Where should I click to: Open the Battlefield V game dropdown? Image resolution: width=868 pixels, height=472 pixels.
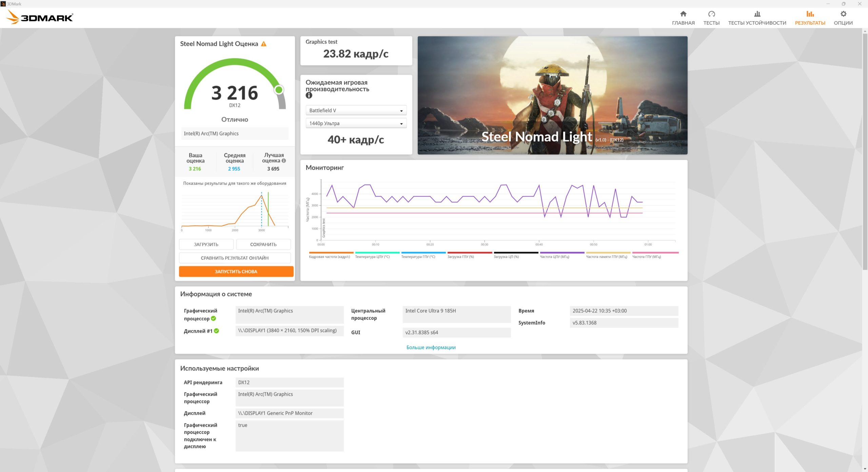point(356,111)
